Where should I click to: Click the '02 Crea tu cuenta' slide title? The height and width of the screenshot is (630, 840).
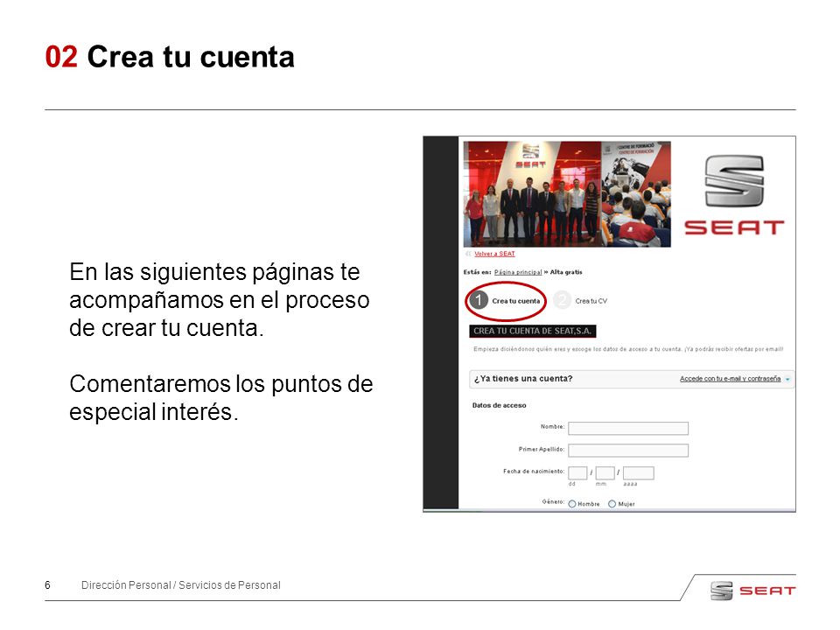(x=170, y=57)
